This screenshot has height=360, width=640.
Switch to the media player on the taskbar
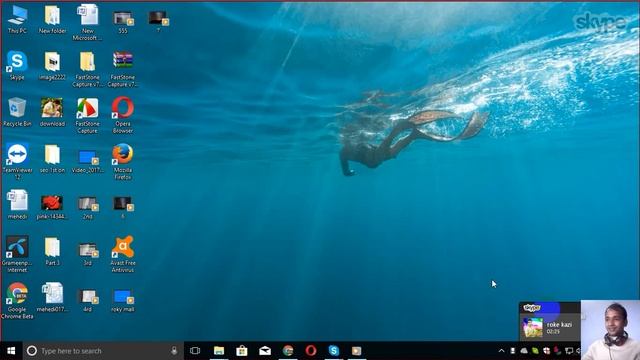356,351
